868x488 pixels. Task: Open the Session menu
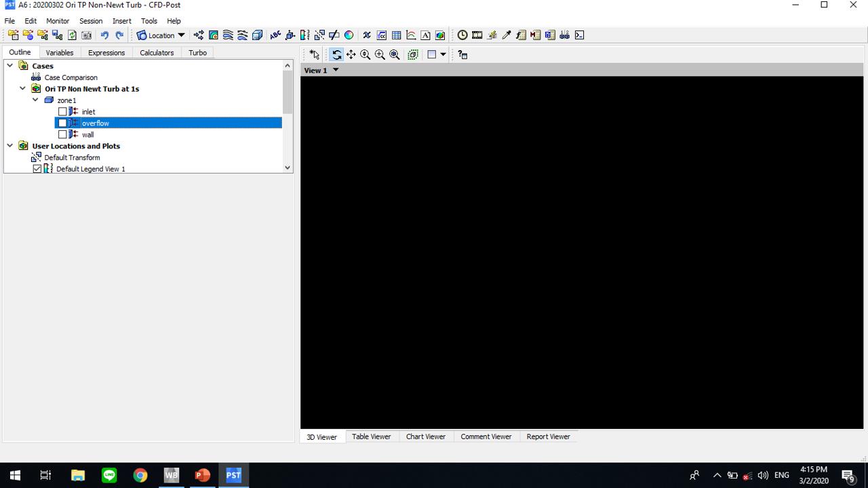[x=91, y=21]
